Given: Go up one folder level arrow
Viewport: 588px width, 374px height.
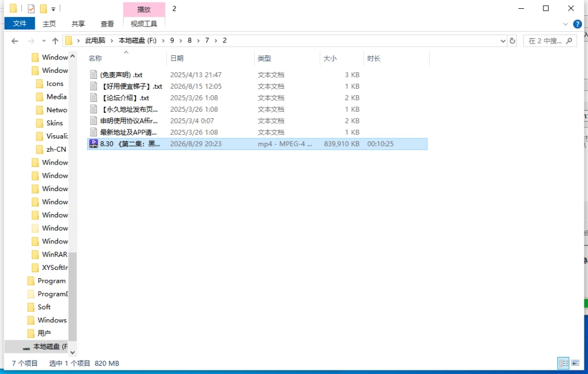Looking at the screenshot, I should tap(55, 41).
